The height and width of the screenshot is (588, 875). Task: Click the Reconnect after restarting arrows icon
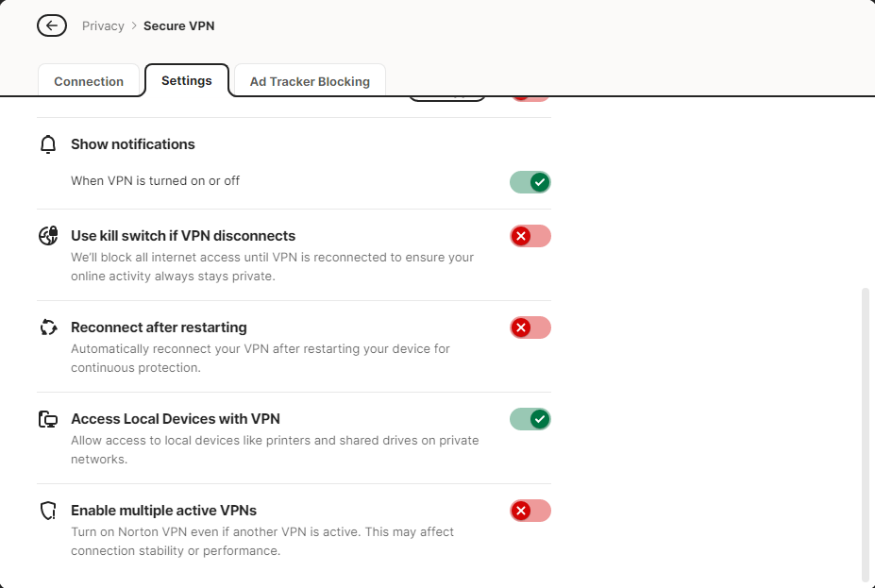48,328
